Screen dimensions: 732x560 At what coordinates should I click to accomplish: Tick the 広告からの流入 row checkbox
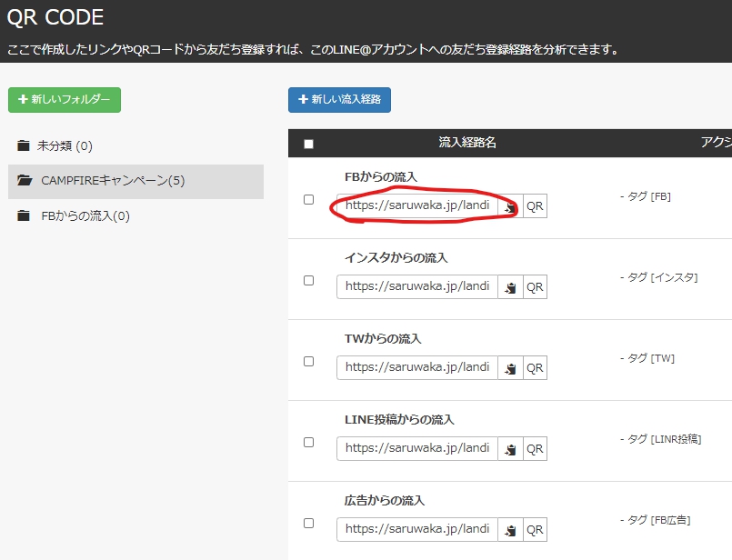[x=308, y=523]
